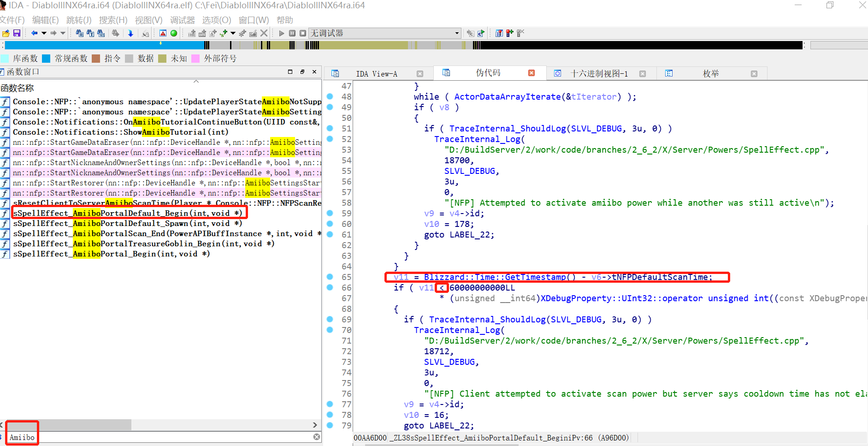This screenshot has height=446, width=868.
Task: Open the 文件(F) menu
Action: pos(12,20)
